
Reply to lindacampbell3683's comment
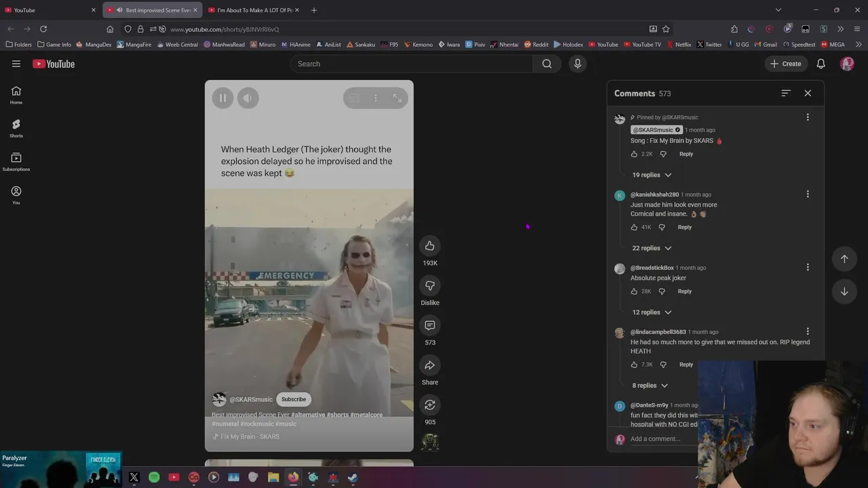point(686,365)
